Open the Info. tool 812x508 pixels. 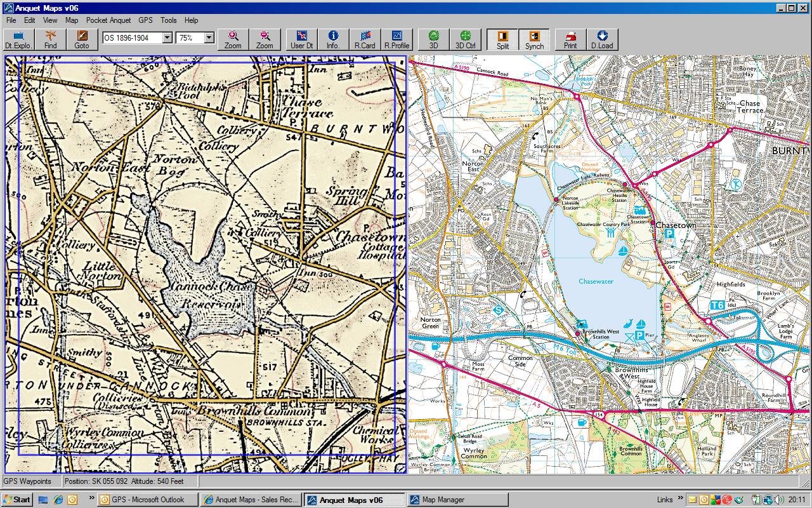click(333, 39)
